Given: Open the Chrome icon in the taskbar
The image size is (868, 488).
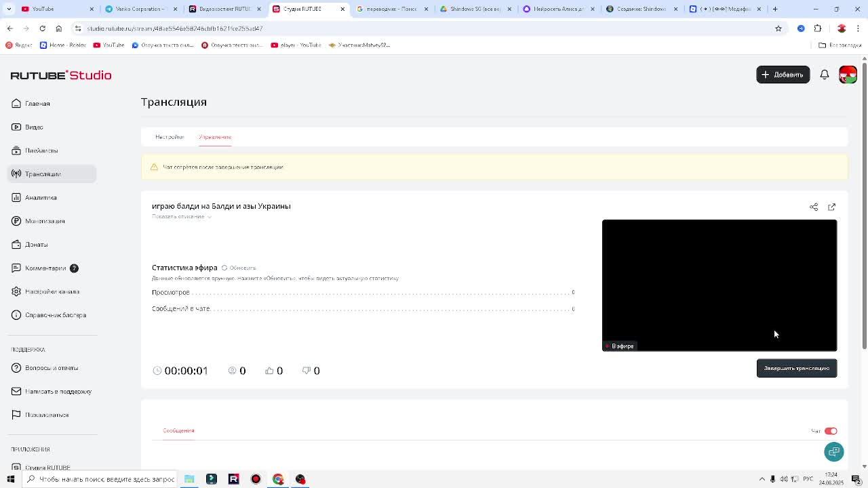Looking at the screenshot, I should (x=278, y=479).
